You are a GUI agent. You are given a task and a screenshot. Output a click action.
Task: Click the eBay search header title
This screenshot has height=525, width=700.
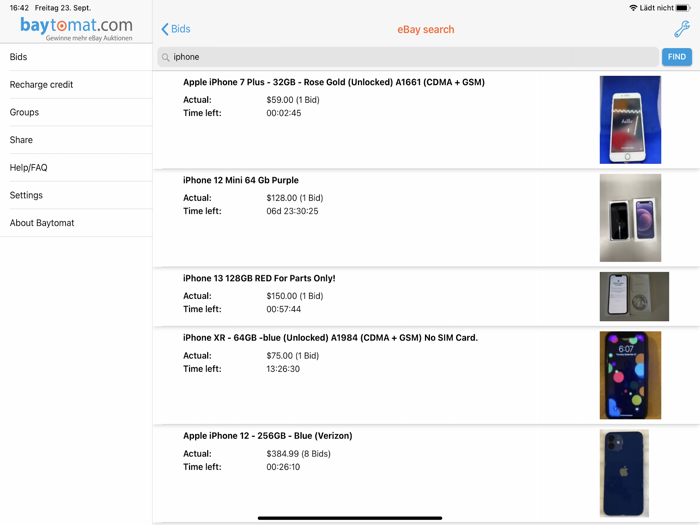coord(426,29)
